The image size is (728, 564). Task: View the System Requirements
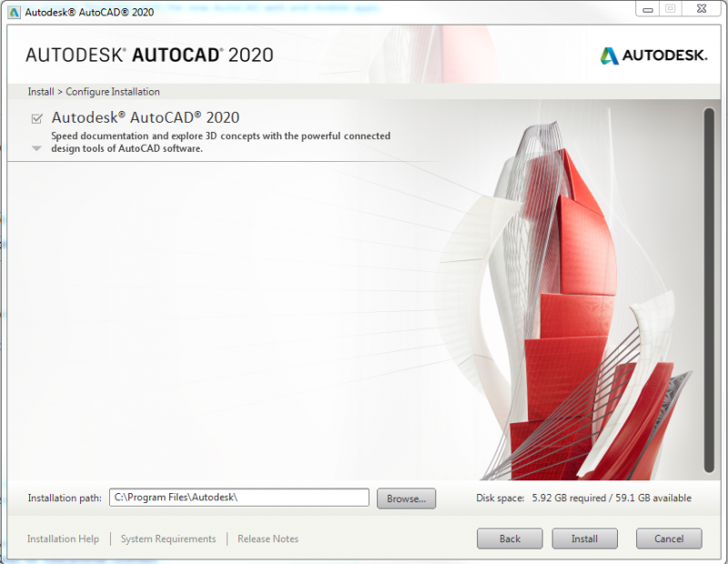pyautogui.click(x=168, y=539)
